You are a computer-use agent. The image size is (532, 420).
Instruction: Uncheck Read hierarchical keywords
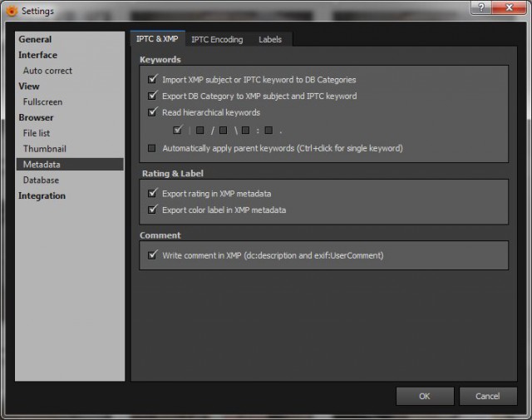coord(152,112)
